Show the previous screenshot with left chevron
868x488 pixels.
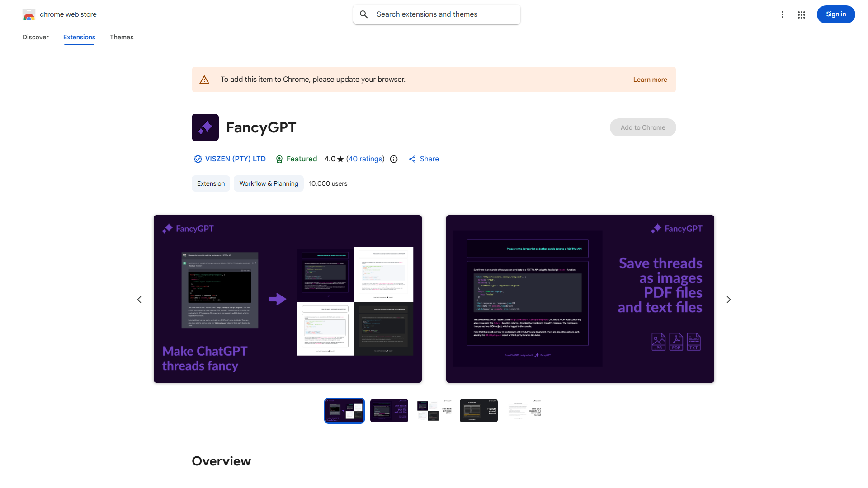pyautogui.click(x=139, y=300)
